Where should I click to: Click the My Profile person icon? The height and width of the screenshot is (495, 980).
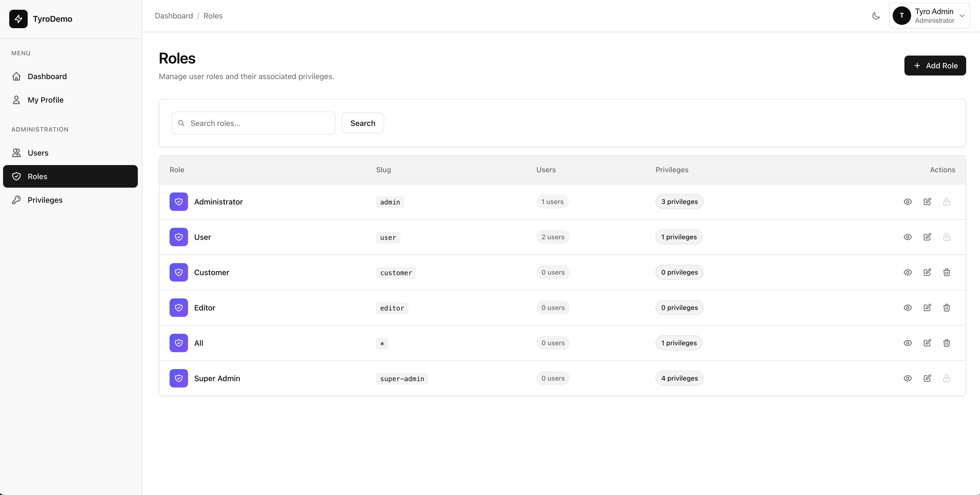[16, 100]
